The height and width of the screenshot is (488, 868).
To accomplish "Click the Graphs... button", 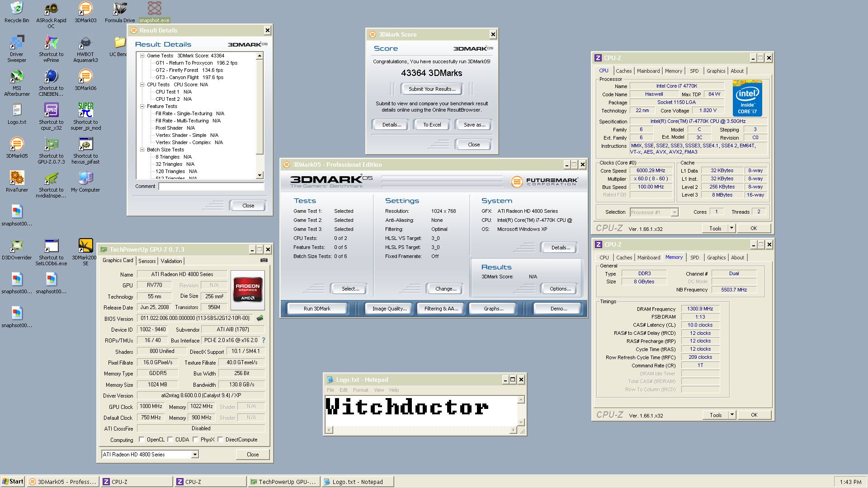I will coord(493,309).
